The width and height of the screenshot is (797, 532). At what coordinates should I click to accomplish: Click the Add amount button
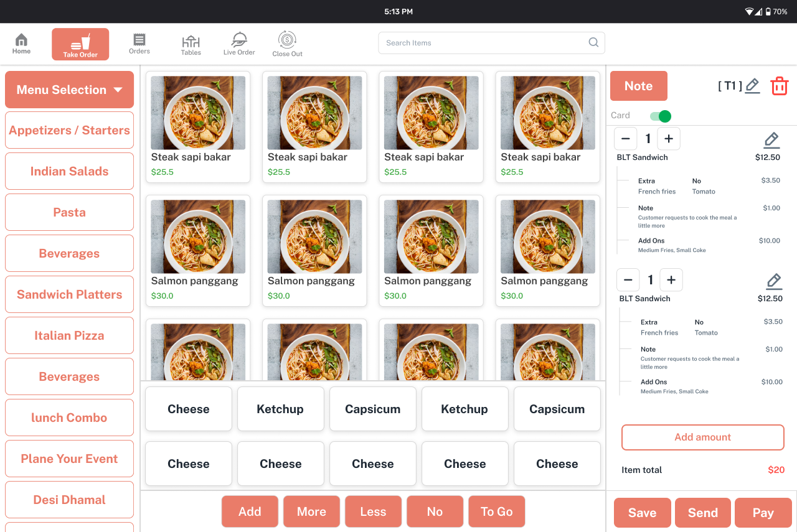702,437
